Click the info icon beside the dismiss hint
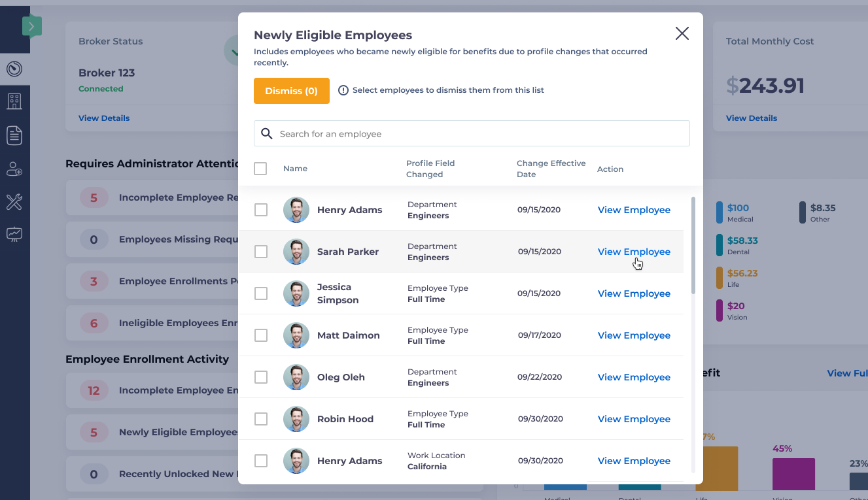This screenshot has height=500, width=868. (x=343, y=90)
